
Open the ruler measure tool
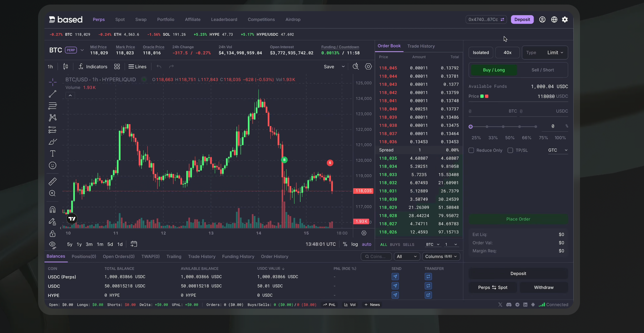point(52,181)
